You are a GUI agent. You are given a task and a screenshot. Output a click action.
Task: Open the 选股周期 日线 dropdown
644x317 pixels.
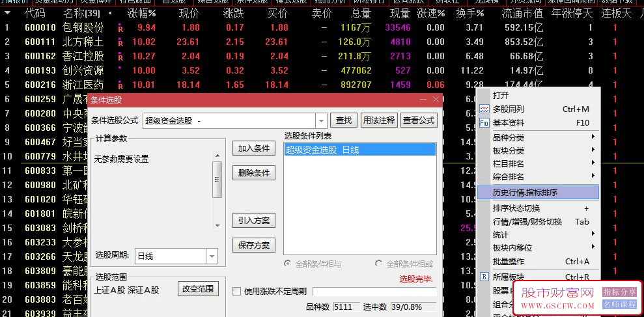[212, 256]
